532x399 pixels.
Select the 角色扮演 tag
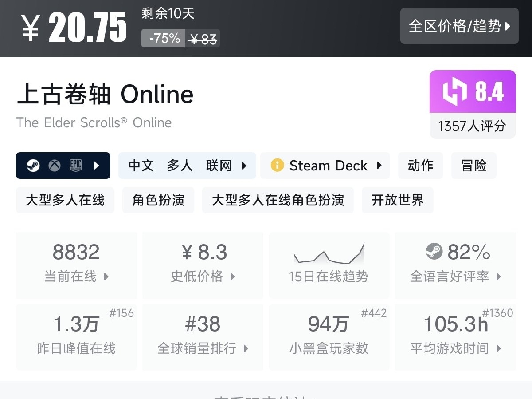(158, 200)
